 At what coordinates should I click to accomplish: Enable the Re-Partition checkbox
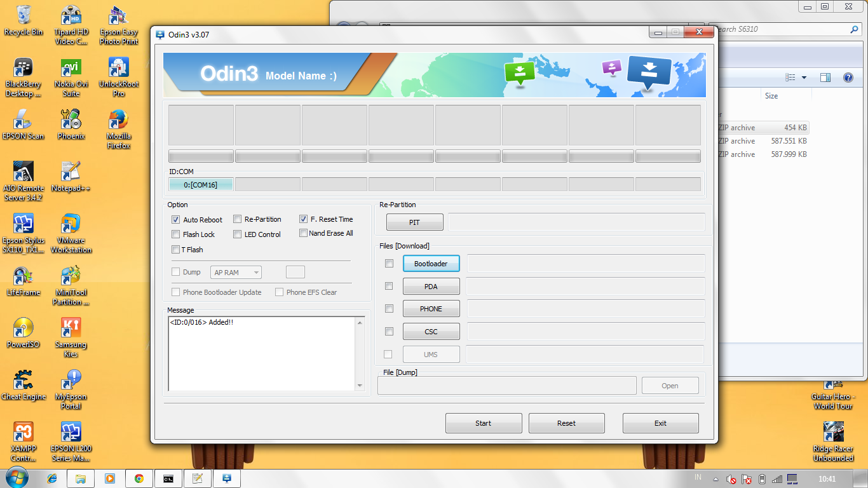pyautogui.click(x=237, y=219)
